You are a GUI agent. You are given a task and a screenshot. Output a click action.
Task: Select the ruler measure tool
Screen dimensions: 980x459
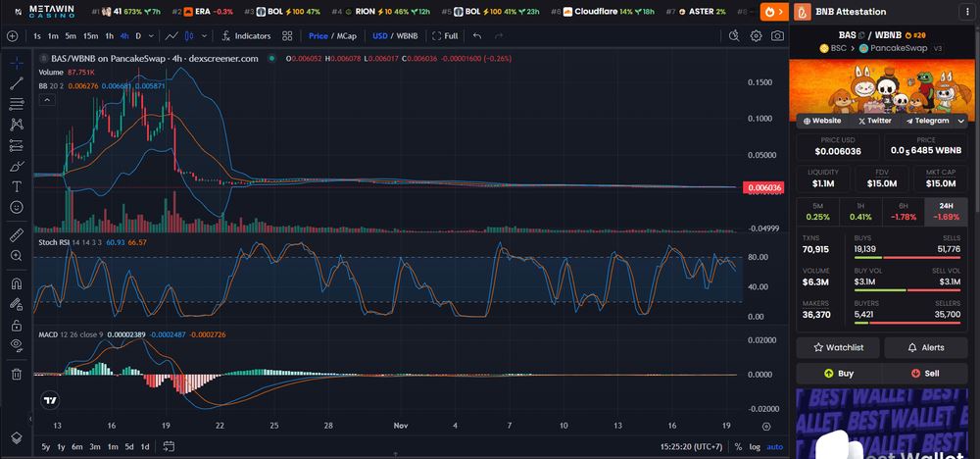(17, 235)
